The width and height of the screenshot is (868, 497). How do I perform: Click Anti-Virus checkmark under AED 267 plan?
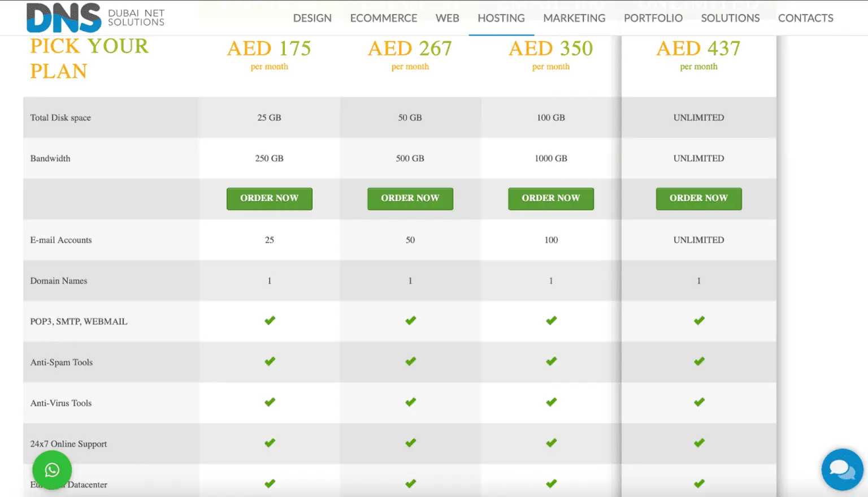coord(410,402)
